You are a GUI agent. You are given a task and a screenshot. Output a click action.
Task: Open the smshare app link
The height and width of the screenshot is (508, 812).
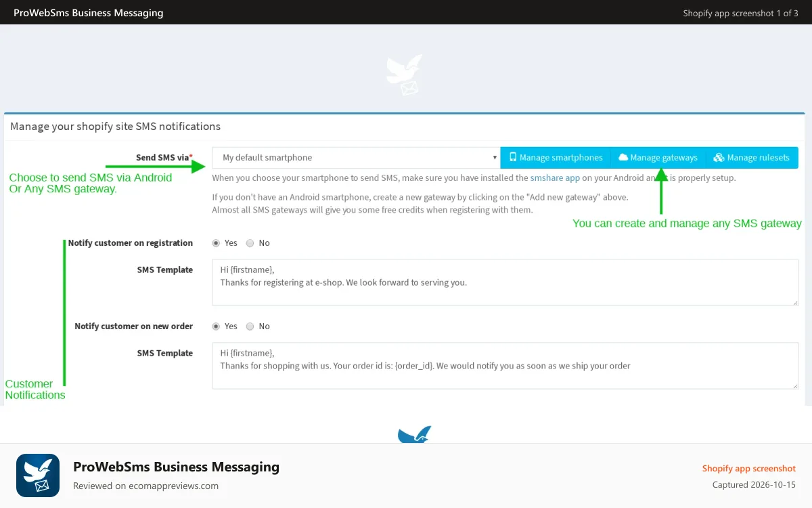tap(555, 178)
